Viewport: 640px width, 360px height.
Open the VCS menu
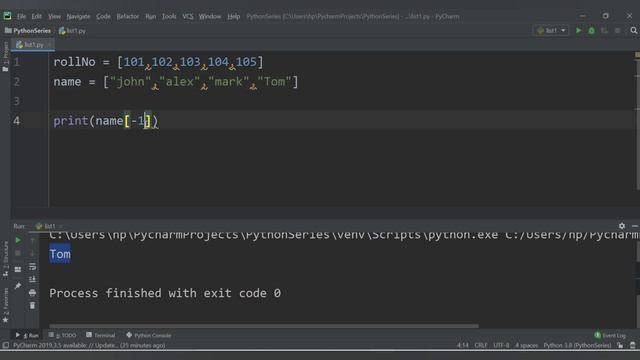(x=188, y=16)
